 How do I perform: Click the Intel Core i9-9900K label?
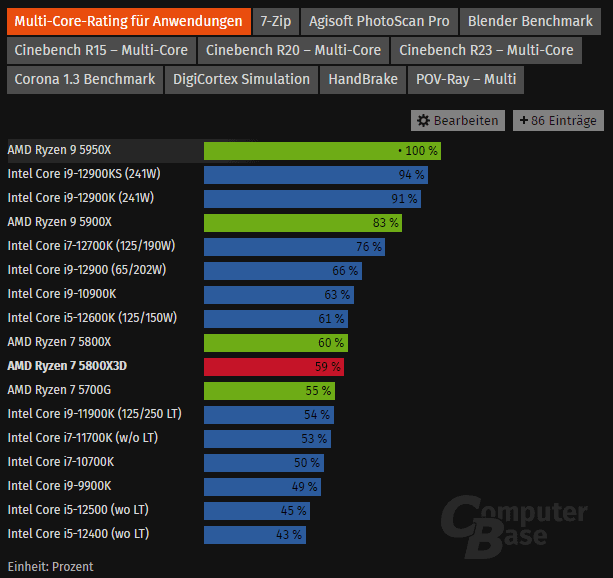(x=59, y=486)
